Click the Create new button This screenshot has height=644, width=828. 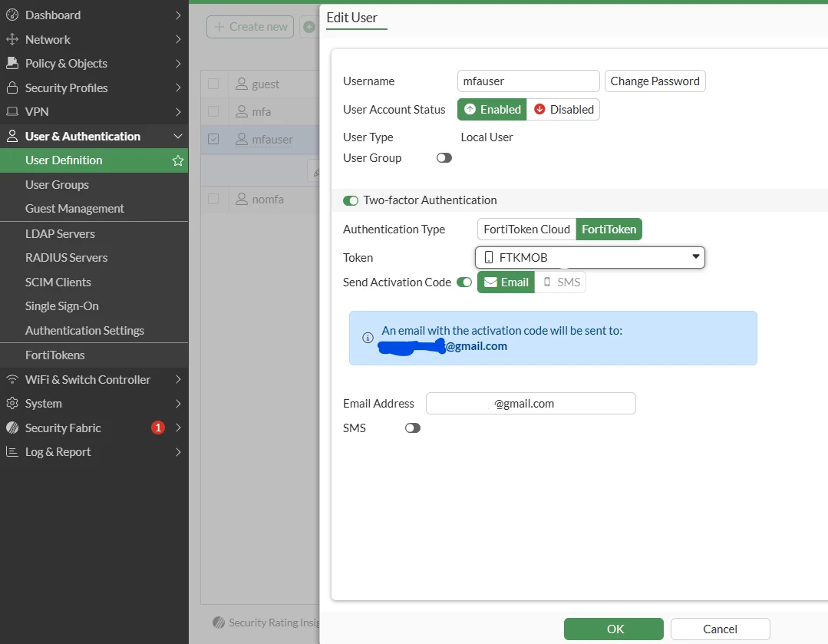pyautogui.click(x=250, y=26)
